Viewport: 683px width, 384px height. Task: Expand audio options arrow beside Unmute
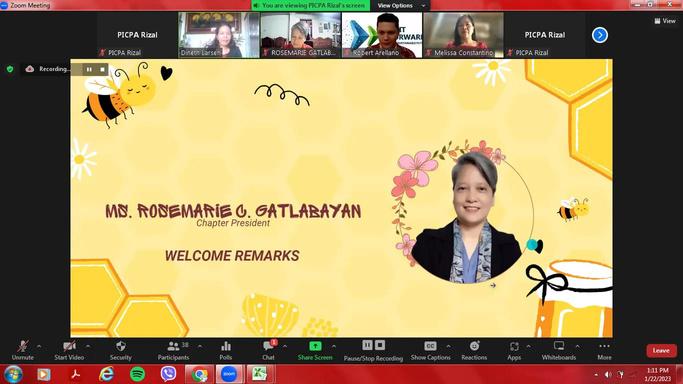tap(39, 346)
